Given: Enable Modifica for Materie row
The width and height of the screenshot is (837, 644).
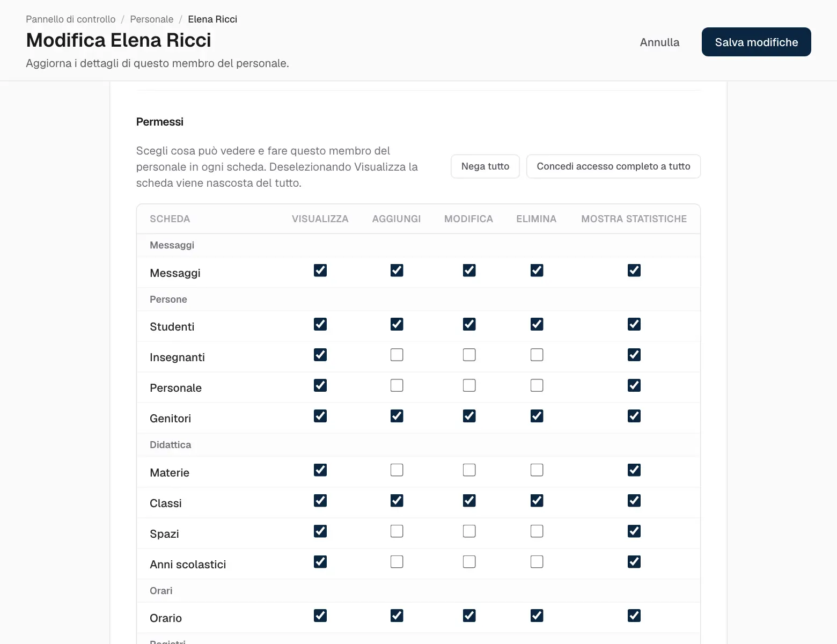Looking at the screenshot, I should [469, 470].
